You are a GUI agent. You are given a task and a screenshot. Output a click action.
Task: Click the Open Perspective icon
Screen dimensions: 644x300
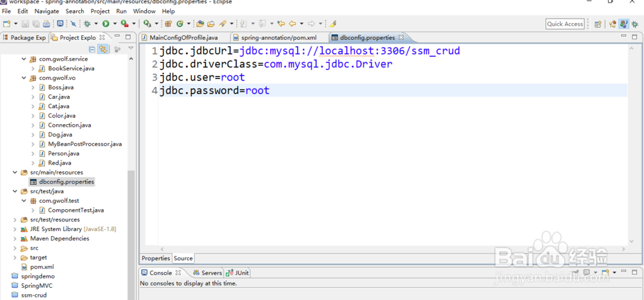(x=598, y=24)
